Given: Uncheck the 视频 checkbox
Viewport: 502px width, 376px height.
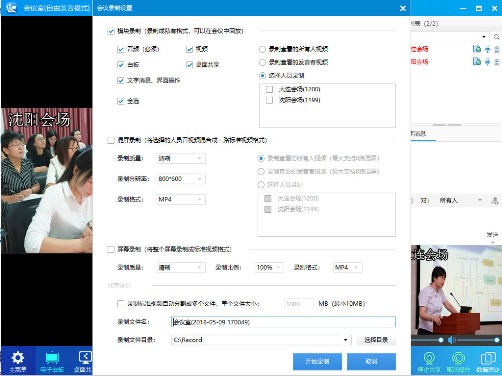Looking at the screenshot, I should pyautogui.click(x=189, y=50).
